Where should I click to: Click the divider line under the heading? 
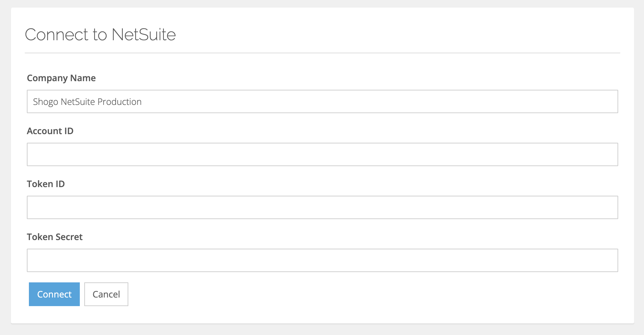point(322,53)
